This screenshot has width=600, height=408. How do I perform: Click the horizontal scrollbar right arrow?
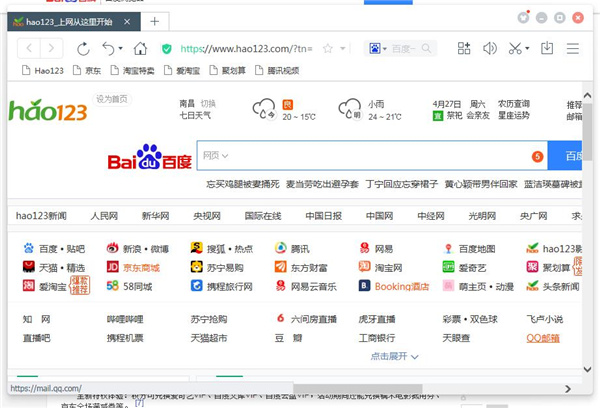[x=568, y=388]
